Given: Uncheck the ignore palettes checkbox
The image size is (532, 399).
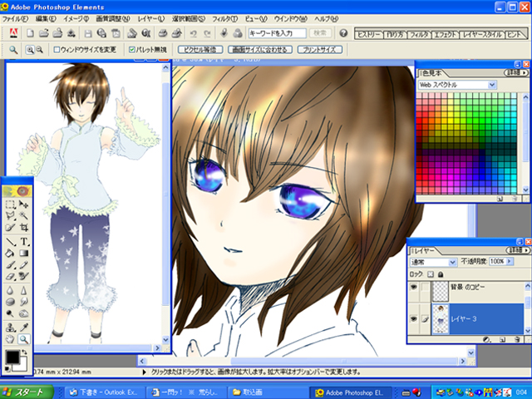Looking at the screenshot, I should click(x=132, y=50).
